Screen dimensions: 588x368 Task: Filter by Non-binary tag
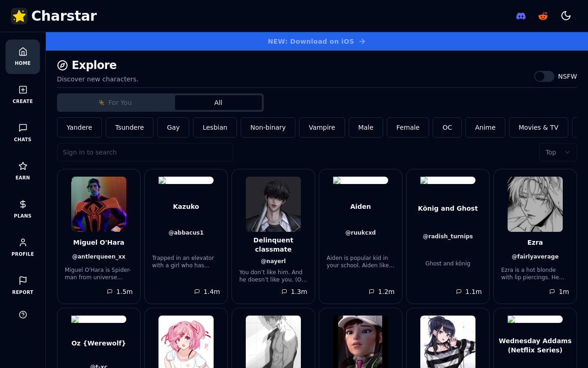pyautogui.click(x=268, y=127)
